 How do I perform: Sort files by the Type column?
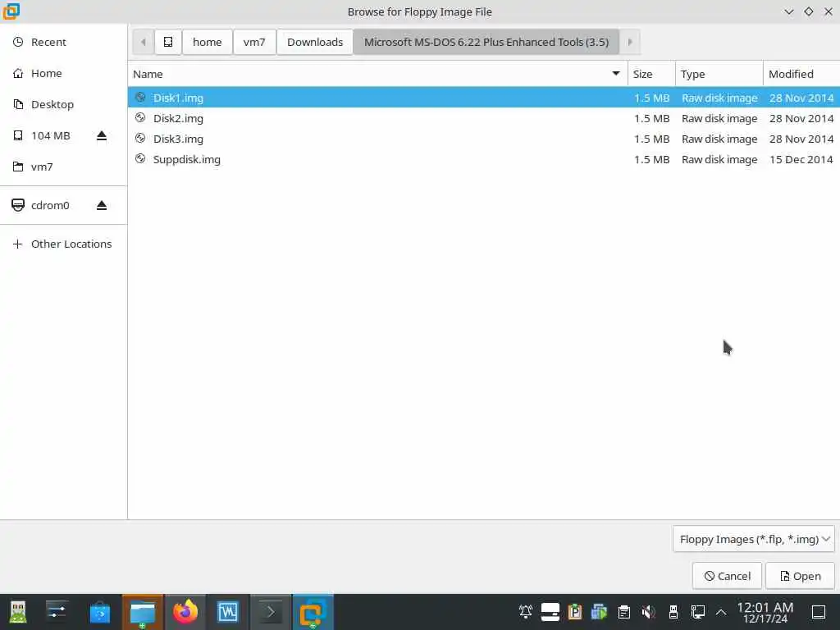point(719,74)
